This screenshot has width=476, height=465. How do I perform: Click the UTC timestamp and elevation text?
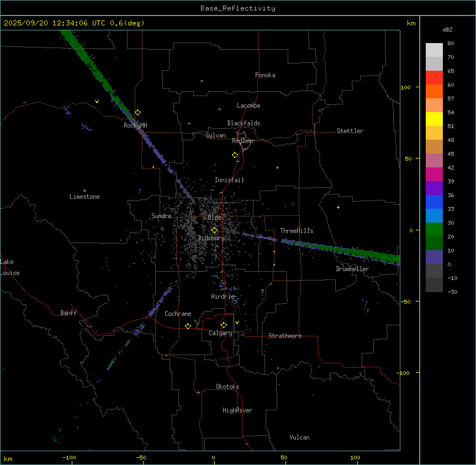tap(73, 23)
